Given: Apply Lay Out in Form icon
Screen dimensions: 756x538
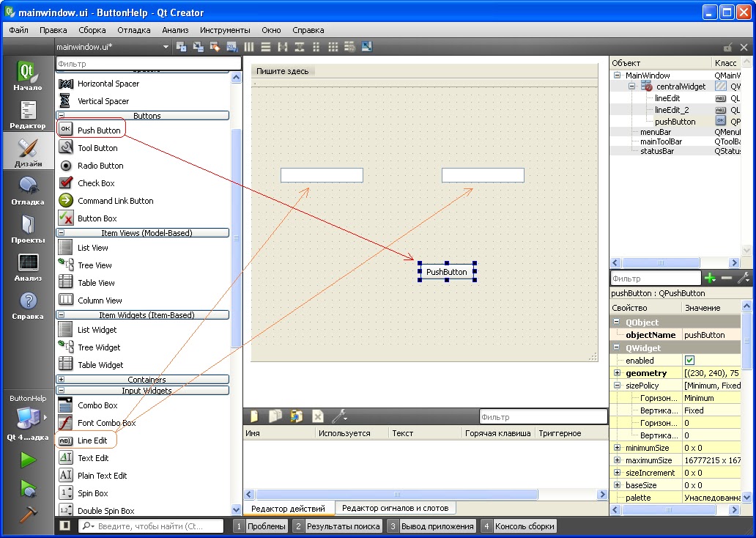Looking at the screenshot, I should pos(316,47).
